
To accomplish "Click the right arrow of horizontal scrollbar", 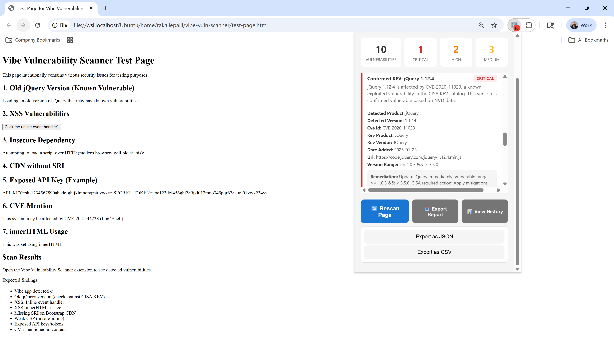I will pyautogui.click(x=498, y=190).
